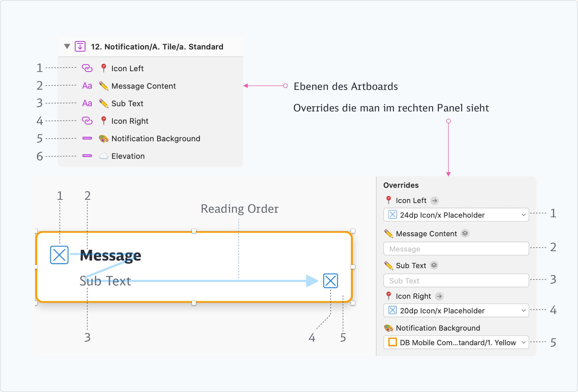This screenshot has height=392, width=578.
Task: Go to Icon Right symbol master arrow
Action: click(x=439, y=296)
